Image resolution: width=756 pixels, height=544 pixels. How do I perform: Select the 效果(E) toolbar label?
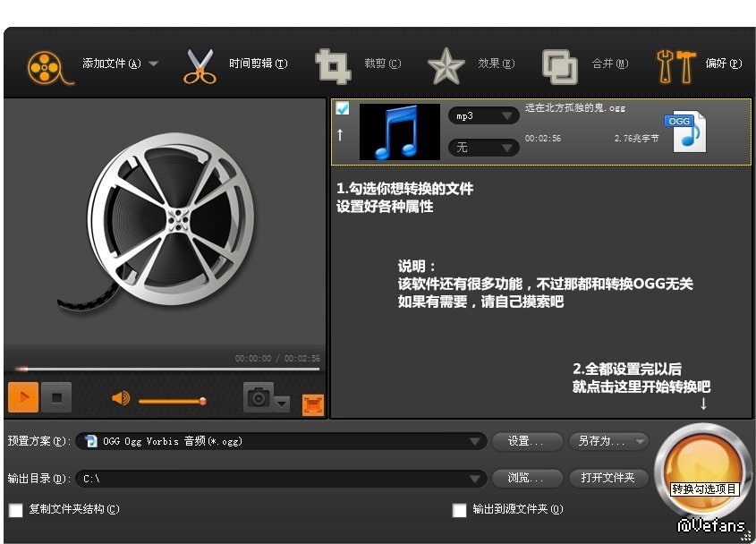pos(497,64)
